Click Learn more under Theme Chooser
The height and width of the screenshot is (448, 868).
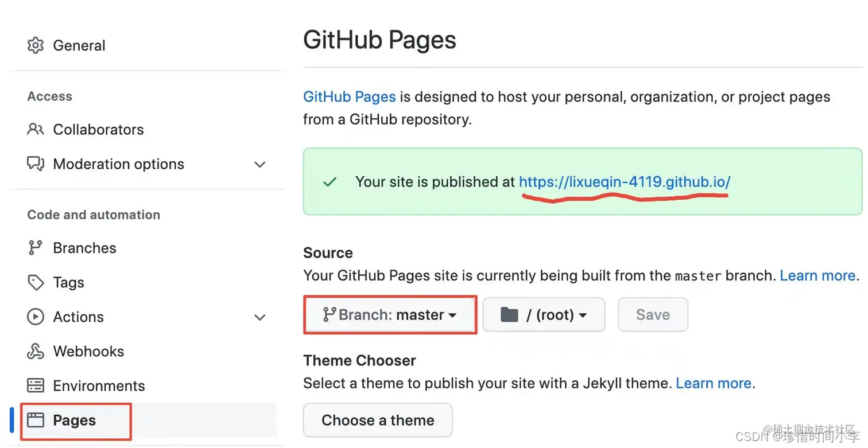[714, 383]
